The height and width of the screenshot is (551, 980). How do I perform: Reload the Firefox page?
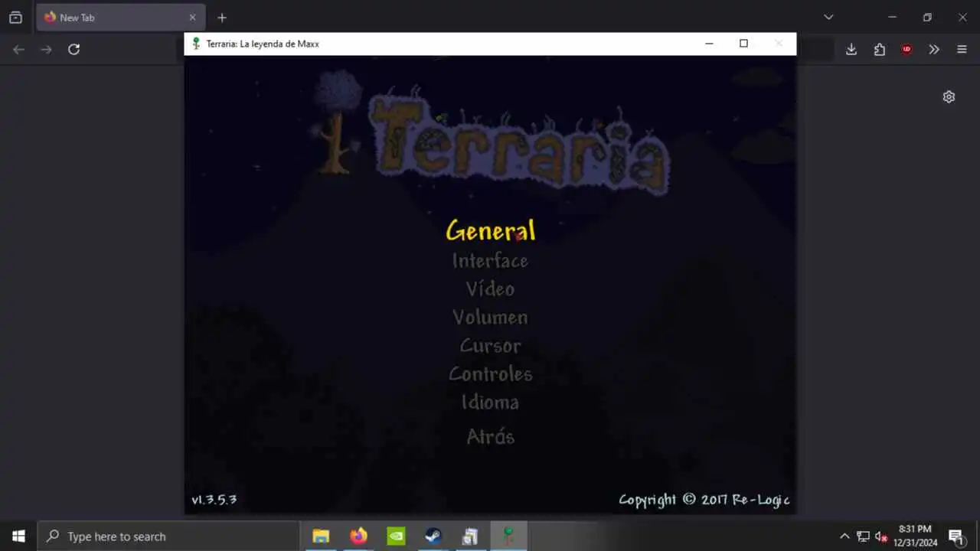coord(73,49)
